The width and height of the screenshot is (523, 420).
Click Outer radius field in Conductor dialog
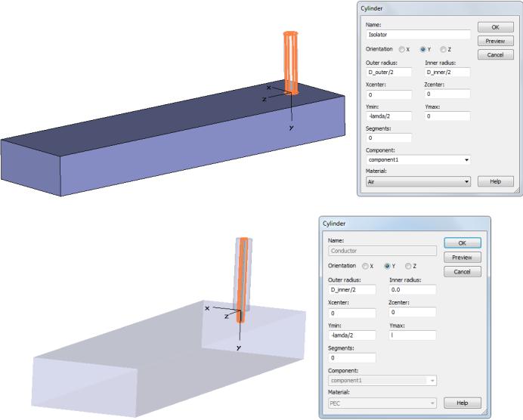(x=352, y=289)
